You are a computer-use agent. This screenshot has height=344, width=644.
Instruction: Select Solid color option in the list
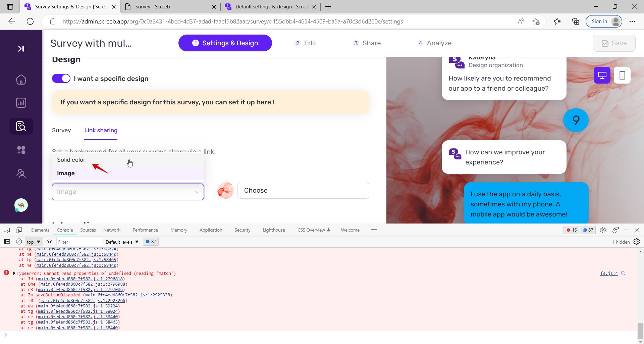click(128, 160)
